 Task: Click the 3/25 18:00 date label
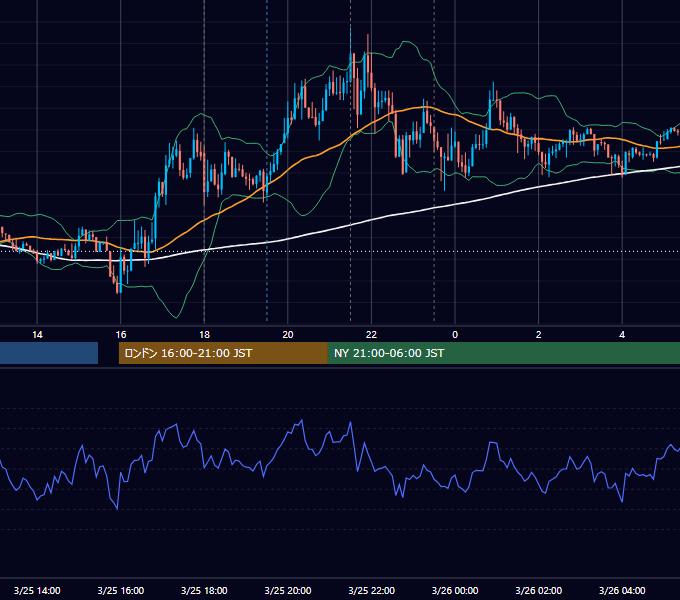point(204,590)
